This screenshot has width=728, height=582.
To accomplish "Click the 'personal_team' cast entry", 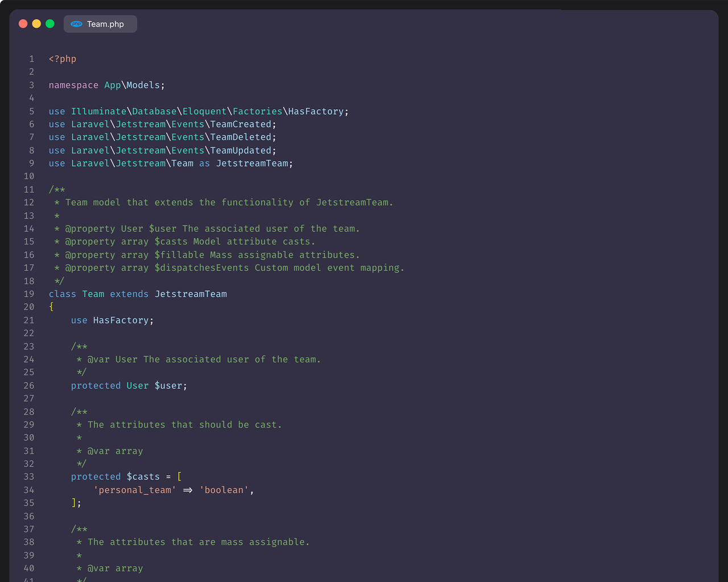I will [x=136, y=490].
